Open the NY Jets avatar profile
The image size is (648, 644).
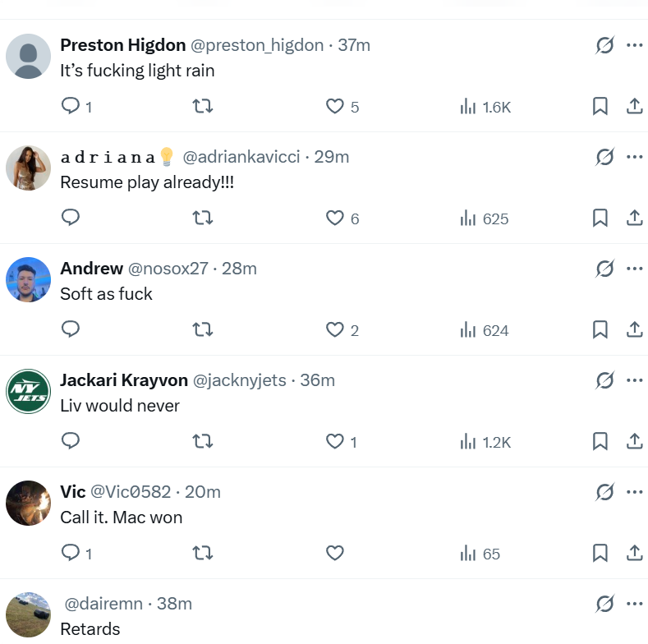[x=29, y=391]
